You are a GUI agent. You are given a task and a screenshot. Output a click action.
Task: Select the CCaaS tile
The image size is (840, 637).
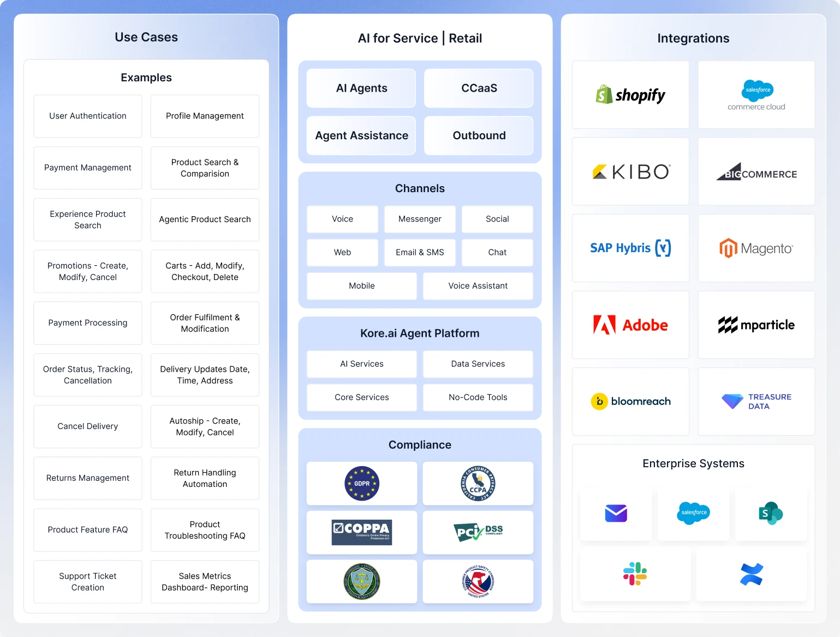pyautogui.click(x=479, y=88)
